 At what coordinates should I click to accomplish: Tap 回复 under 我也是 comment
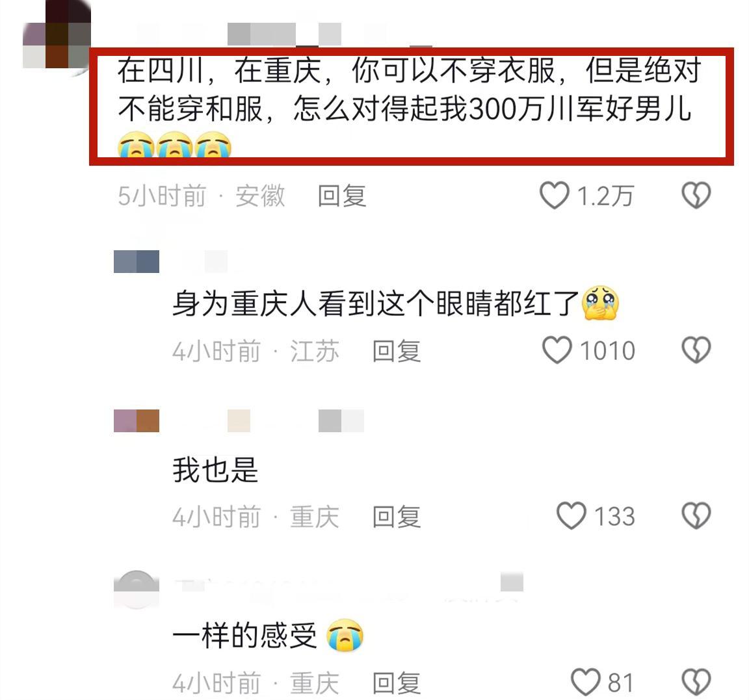click(397, 517)
